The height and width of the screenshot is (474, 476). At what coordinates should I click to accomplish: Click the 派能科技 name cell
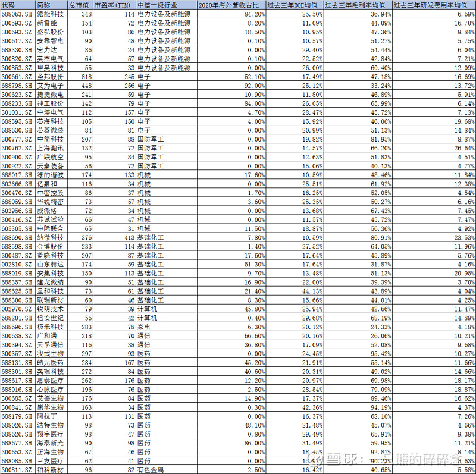[51, 14]
